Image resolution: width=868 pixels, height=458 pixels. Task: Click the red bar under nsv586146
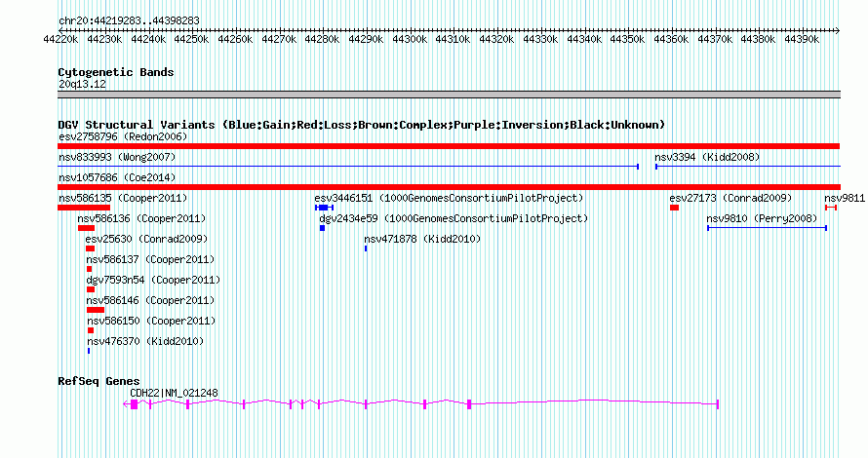(96, 310)
